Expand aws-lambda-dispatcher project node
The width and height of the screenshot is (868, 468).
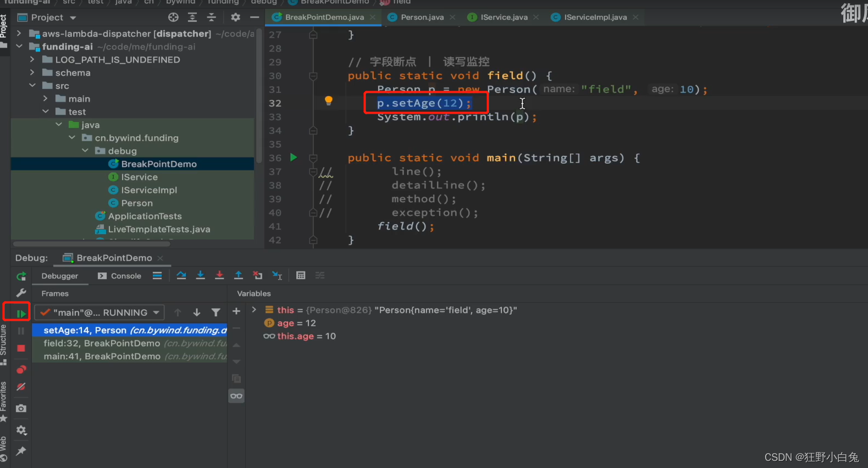tap(19, 34)
